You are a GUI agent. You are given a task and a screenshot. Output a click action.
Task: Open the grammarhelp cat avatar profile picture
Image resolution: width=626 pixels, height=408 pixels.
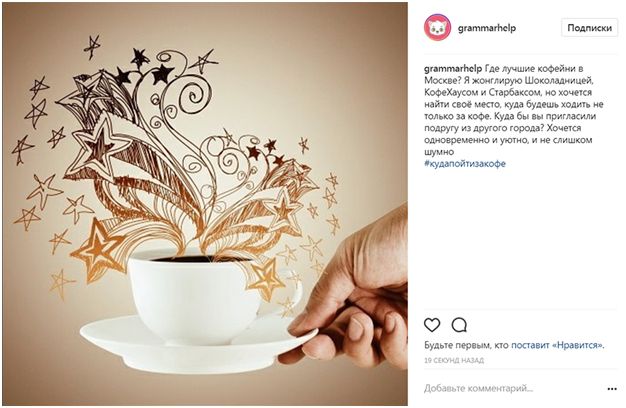pyautogui.click(x=438, y=27)
